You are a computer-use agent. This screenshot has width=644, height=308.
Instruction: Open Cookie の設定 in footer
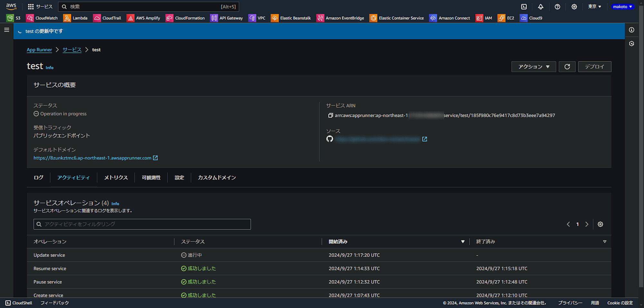pyautogui.click(x=620, y=303)
